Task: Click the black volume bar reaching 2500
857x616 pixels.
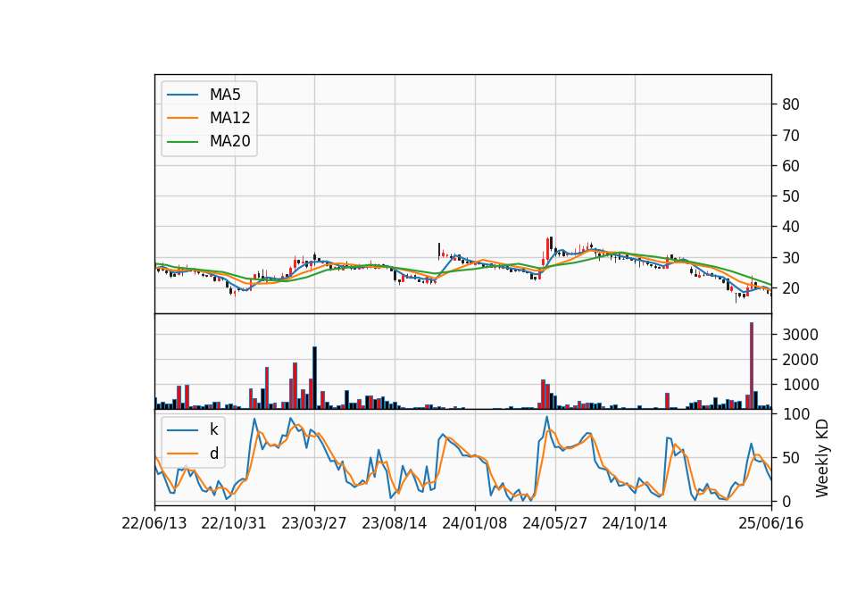Action: (314, 378)
